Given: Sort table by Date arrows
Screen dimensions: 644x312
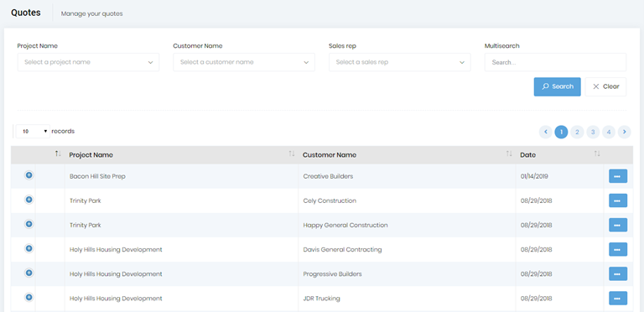Looking at the screenshot, I should (x=597, y=153).
